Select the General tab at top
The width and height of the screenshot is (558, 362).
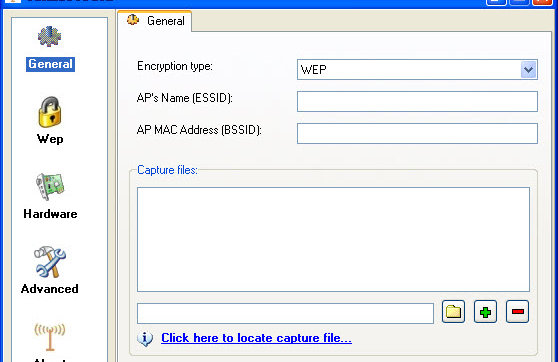pos(156,21)
